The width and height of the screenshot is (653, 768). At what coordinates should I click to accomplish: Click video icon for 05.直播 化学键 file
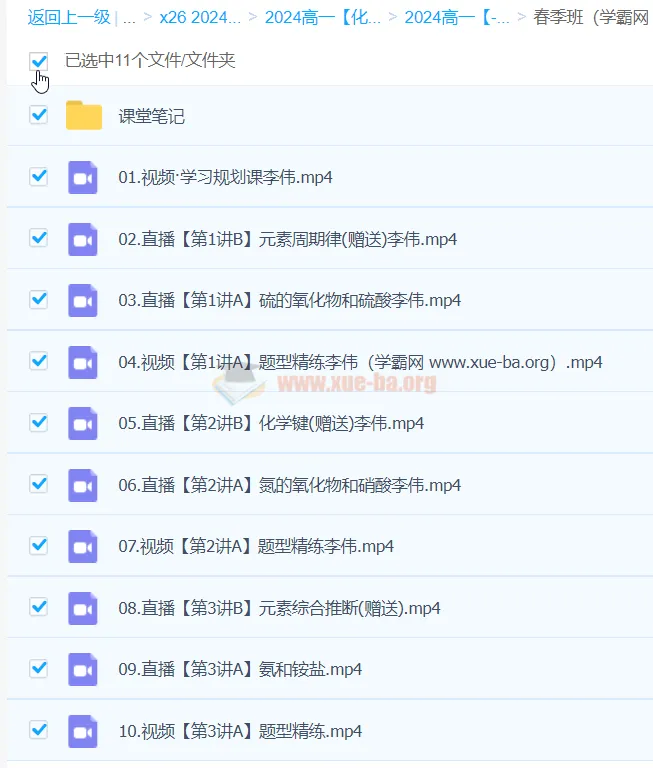pos(83,423)
